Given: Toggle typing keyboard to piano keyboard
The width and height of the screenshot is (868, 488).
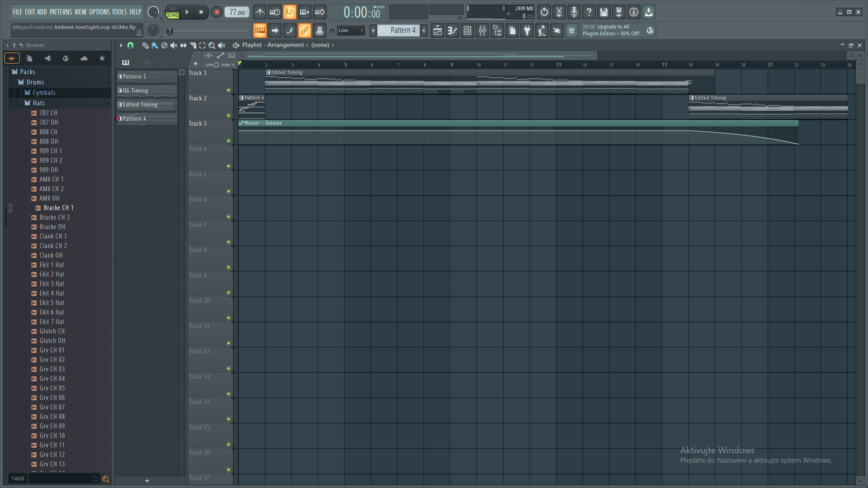Looking at the screenshot, I should tap(259, 31).
